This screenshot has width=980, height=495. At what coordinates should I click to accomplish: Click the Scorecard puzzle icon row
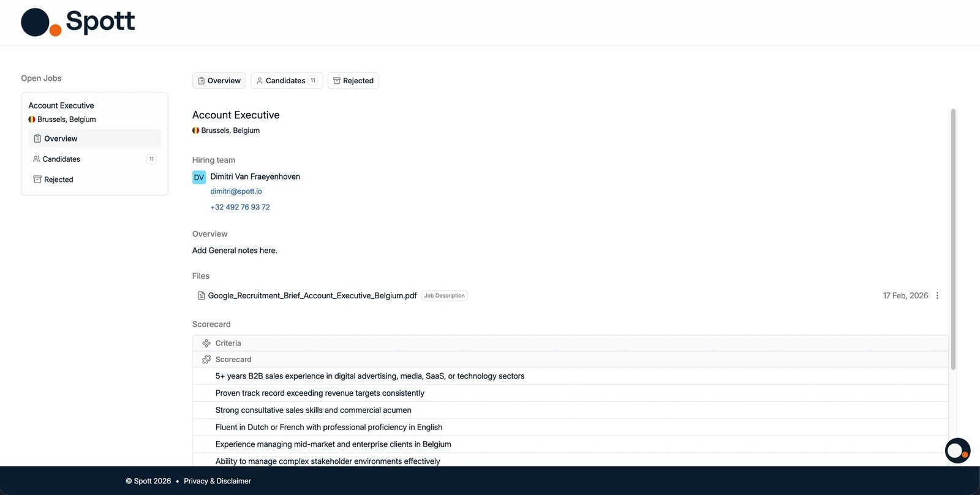(x=570, y=360)
